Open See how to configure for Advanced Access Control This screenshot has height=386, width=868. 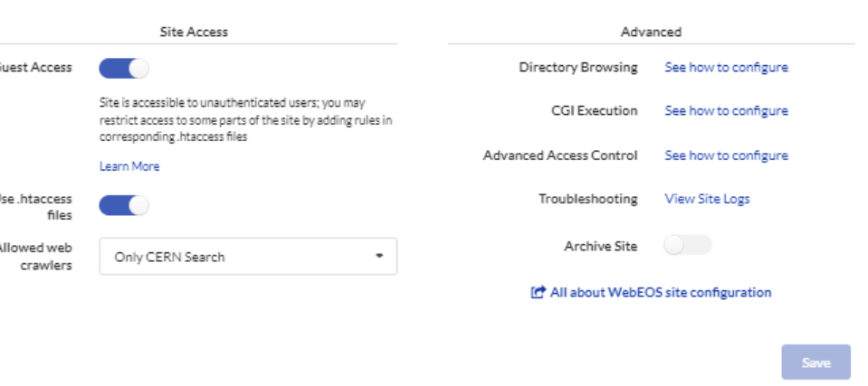[x=726, y=155]
